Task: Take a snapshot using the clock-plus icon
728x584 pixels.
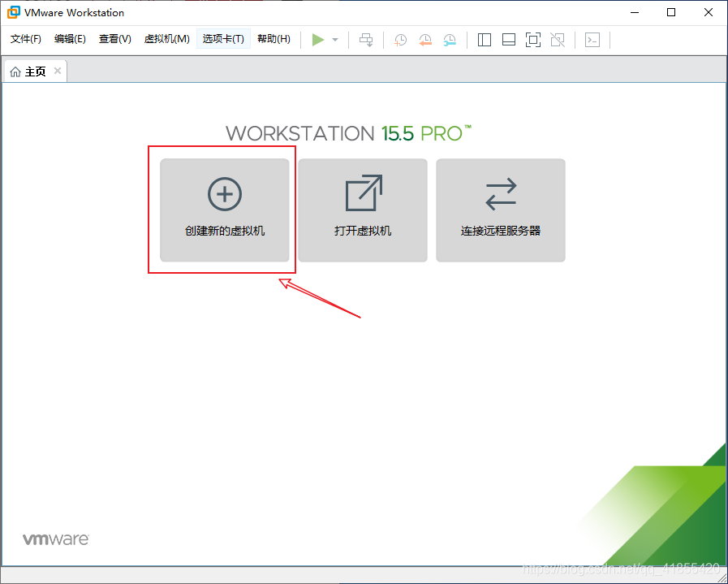Action: click(400, 40)
